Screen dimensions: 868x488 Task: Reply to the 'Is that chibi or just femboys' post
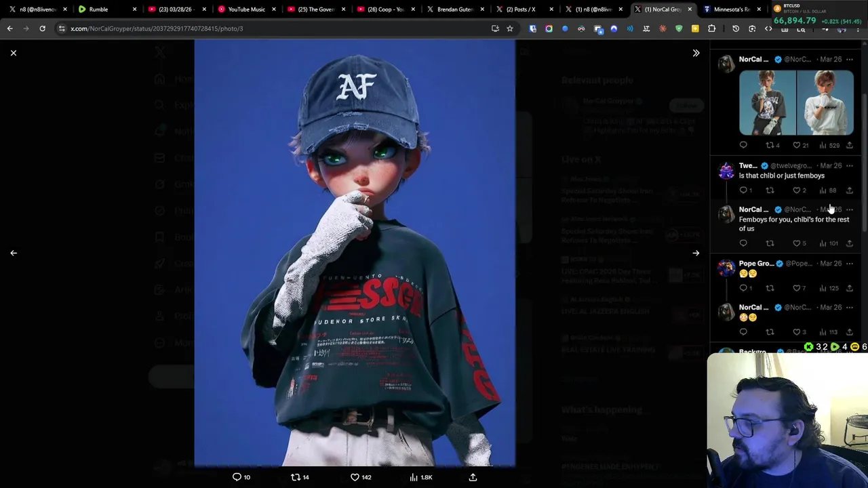tap(745, 190)
